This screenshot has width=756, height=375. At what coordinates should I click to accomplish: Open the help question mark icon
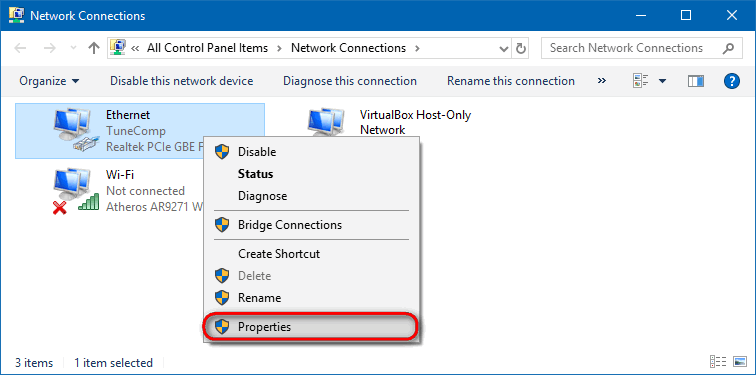(731, 81)
